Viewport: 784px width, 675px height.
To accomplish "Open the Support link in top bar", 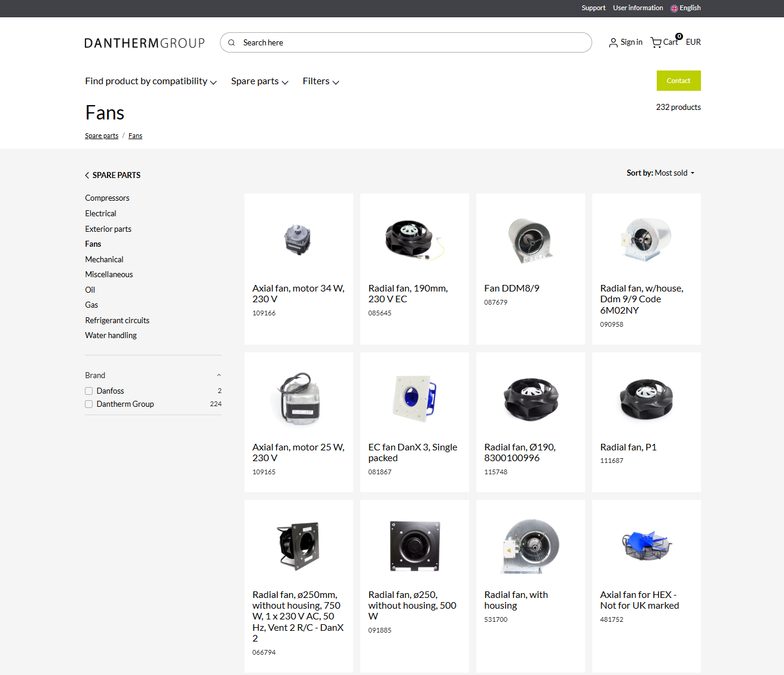I will tap(593, 8).
